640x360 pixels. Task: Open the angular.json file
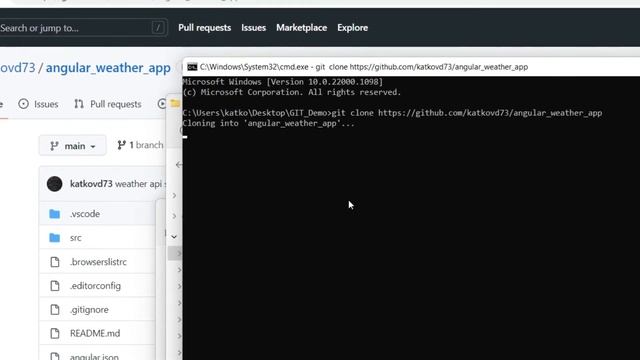(x=94, y=356)
